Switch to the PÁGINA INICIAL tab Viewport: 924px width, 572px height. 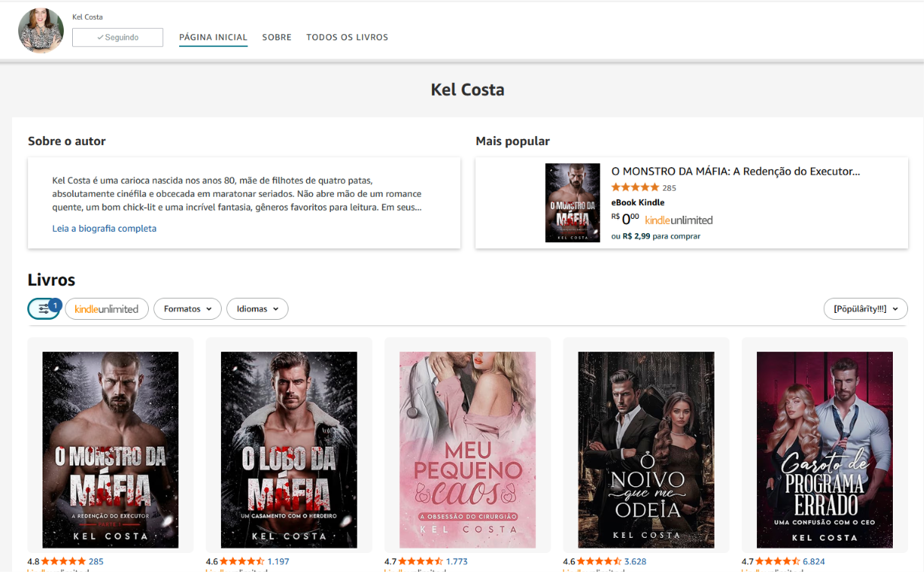pos(213,37)
